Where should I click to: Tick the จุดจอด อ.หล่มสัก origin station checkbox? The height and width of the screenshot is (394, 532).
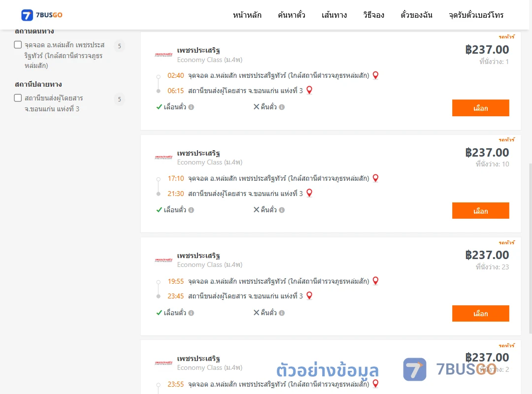(x=18, y=45)
